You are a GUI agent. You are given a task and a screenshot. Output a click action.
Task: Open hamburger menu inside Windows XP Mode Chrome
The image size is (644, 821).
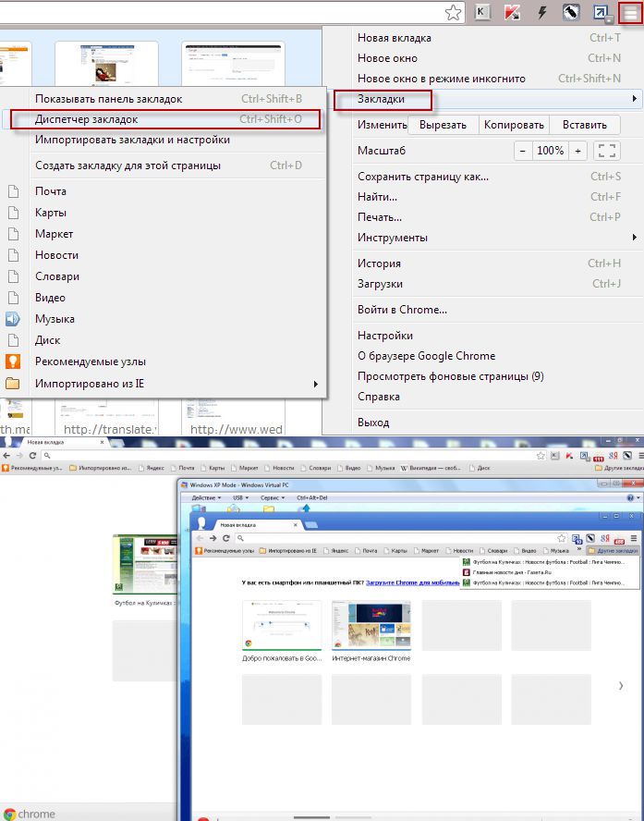coord(634,538)
